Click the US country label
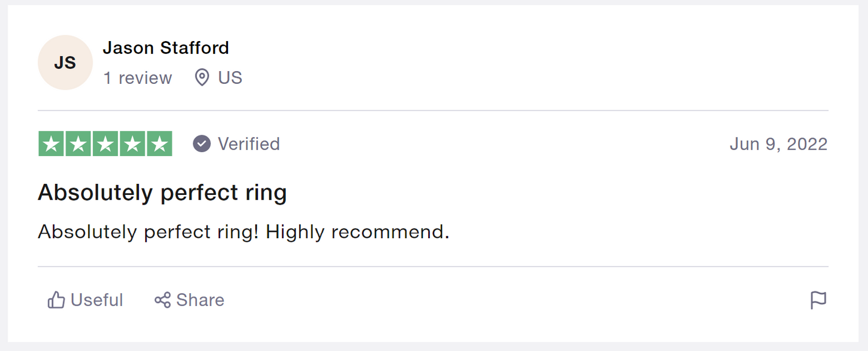 click(x=230, y=78)
